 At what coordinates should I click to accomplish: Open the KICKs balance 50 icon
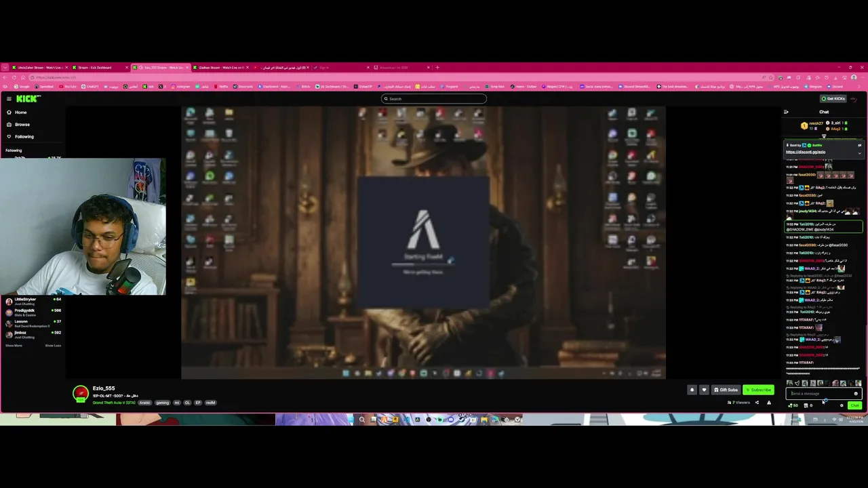coord(793,405)
